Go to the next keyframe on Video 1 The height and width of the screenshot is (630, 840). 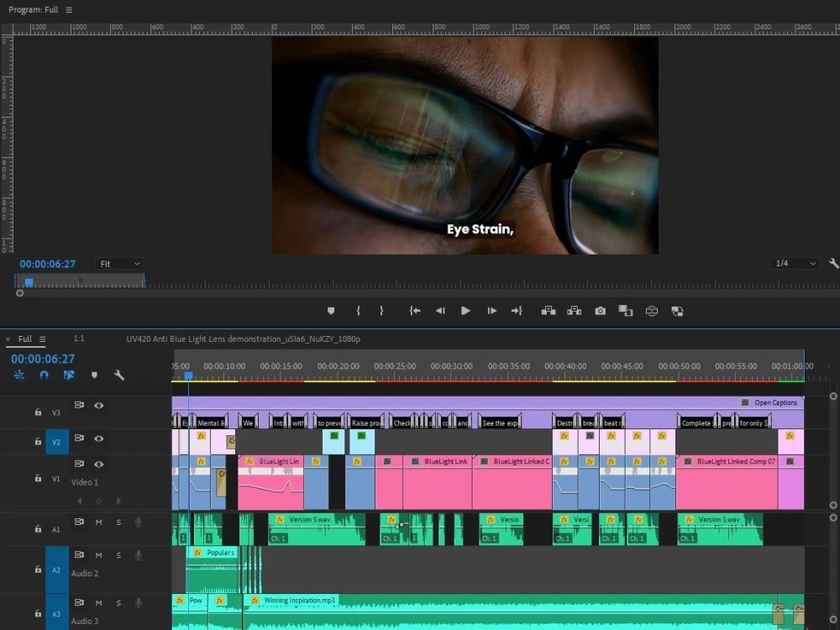(118, 501)
